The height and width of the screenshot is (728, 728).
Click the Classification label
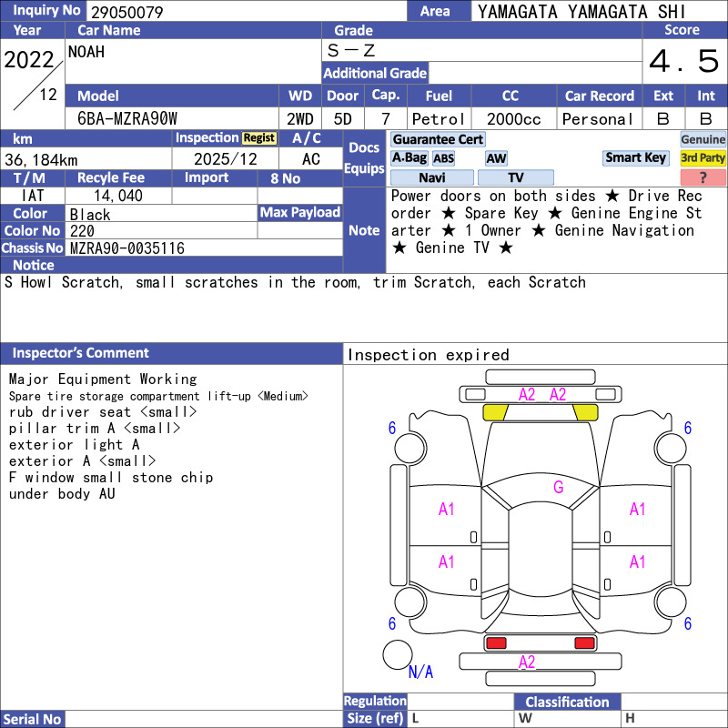[x=567, y=702]
